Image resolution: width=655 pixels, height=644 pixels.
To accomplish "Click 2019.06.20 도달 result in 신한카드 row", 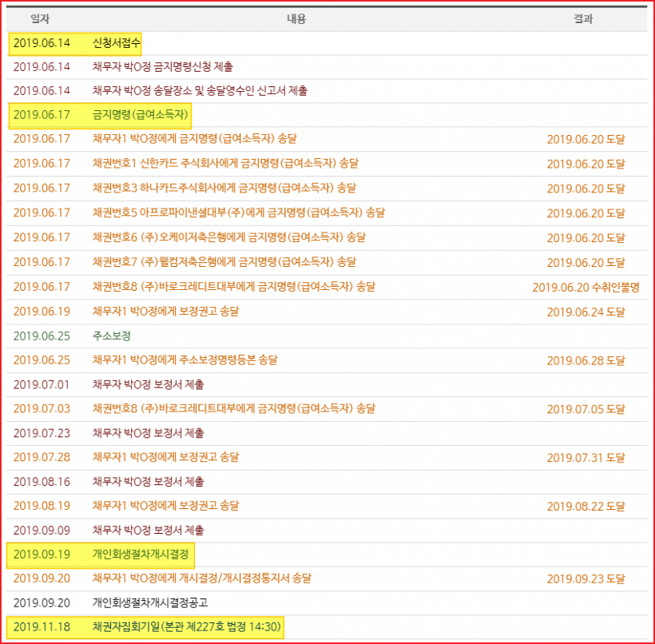I will (x=586, y=165).
